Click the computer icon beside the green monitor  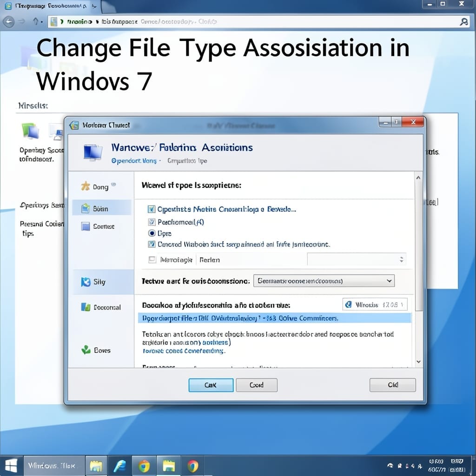[x=56, y=132]
